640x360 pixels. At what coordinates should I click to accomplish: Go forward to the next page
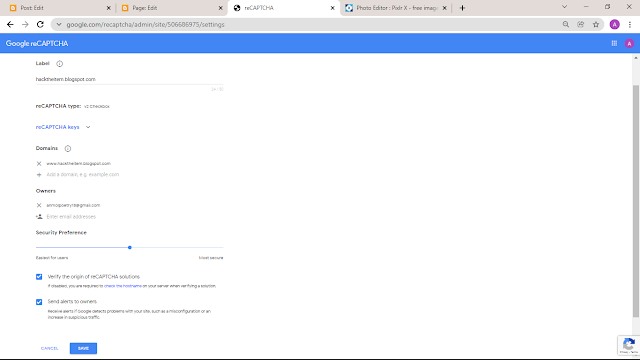[25, 24]
